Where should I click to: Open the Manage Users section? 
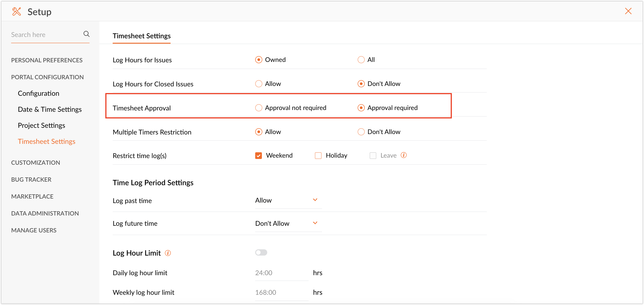click(34, 230)
